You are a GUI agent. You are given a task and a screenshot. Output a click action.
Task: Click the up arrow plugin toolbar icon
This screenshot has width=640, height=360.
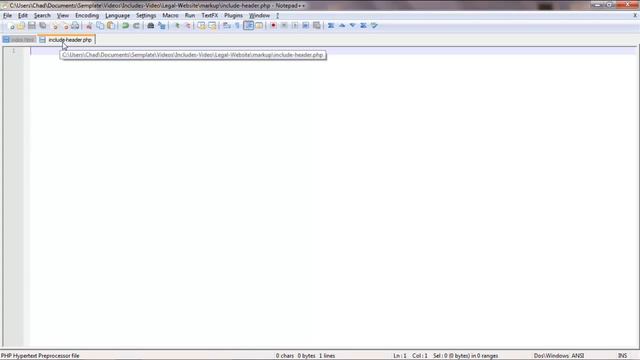(342, 26)
